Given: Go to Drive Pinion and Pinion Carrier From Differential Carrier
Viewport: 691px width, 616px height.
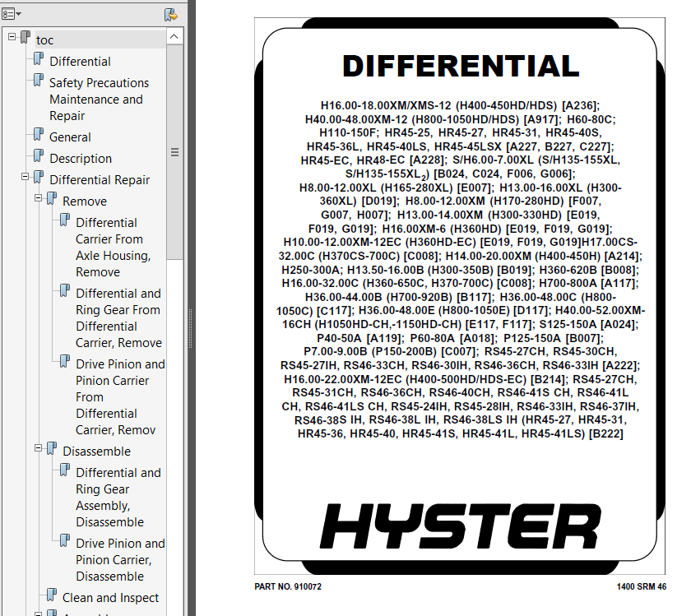Looking at the screenshot, I should [120, 397].
